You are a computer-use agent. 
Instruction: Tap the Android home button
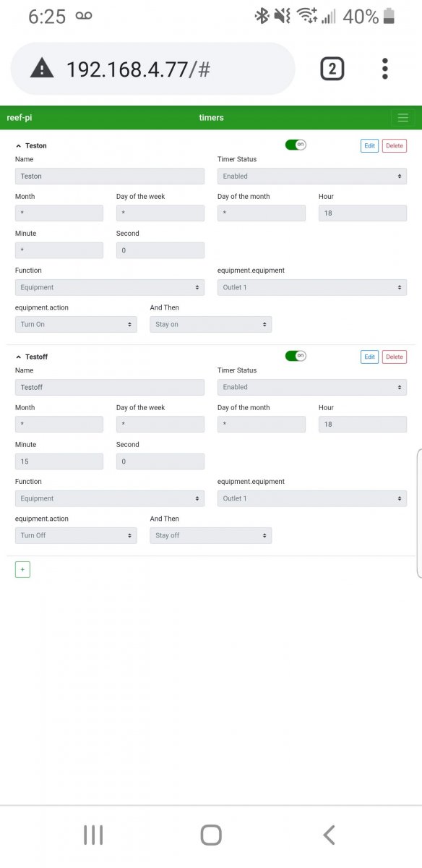pos(211,835)
